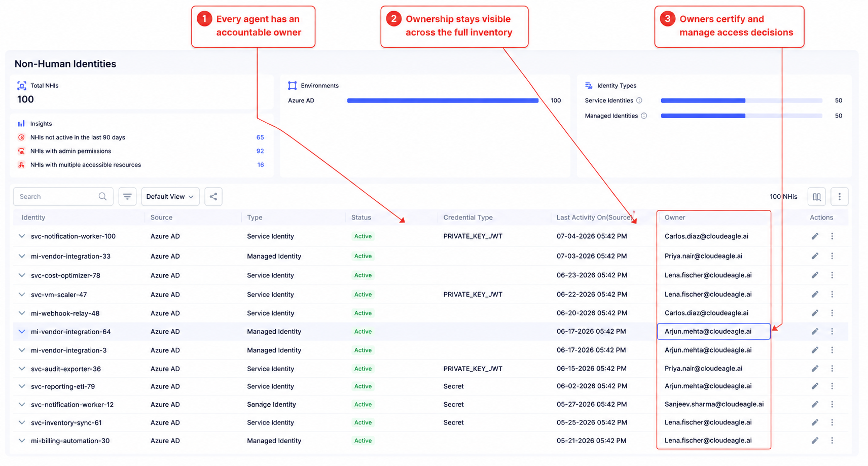This screenshot has width=868, height=466.
Task: Expand the svc-inventory-sync-61 row
Action: (x=22, y=422)
